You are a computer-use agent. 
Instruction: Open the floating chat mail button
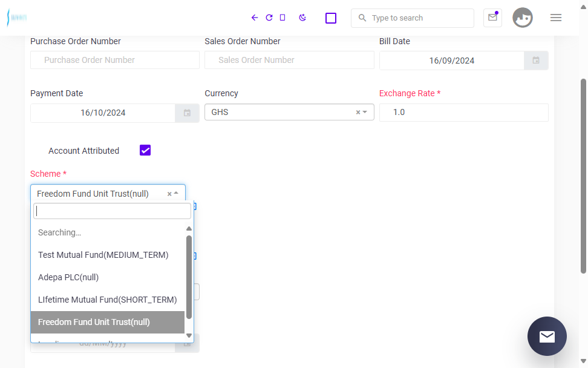[547, 336]
